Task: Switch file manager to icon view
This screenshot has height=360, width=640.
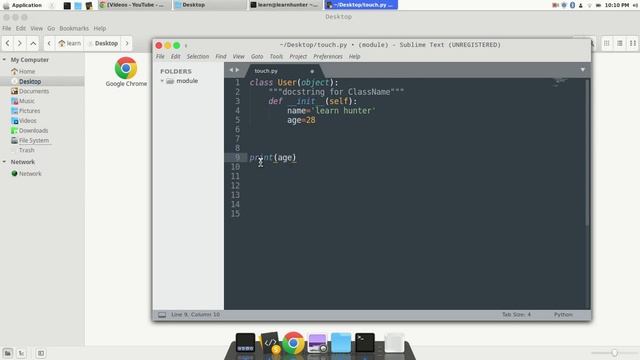Action: coord(607,43)
